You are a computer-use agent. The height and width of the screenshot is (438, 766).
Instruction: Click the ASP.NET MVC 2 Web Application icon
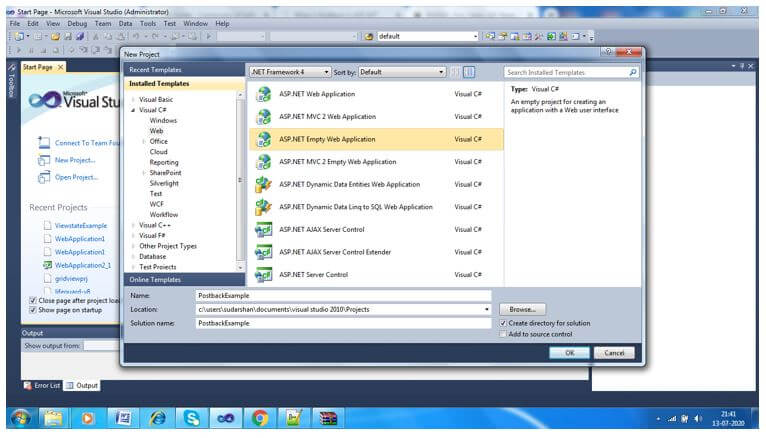[263, 116]
